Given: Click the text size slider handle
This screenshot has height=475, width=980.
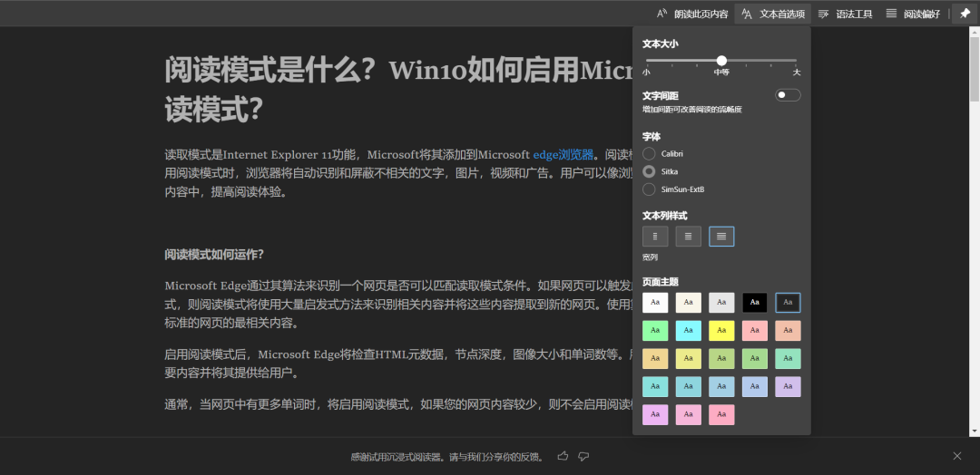Looking at the screenshot, I should pos(722,61).
